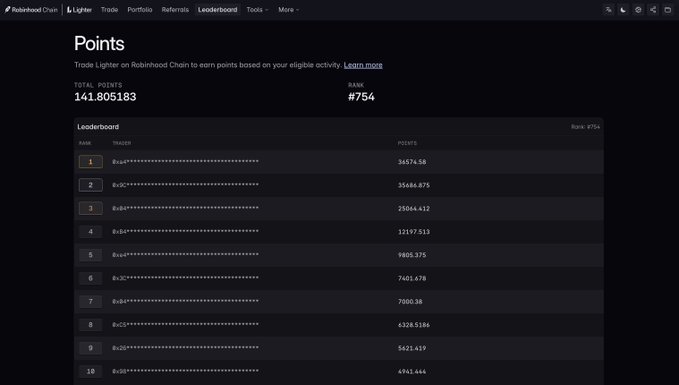Open the wallet icon at far right
The width and height of the screenshot is (679, 385).
(x=668, y=10)
